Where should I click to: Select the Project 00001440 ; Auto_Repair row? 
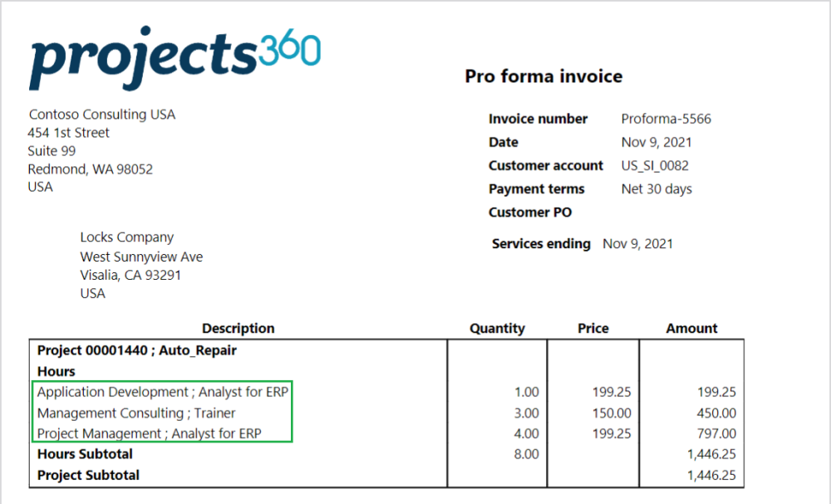pos(137,350)
